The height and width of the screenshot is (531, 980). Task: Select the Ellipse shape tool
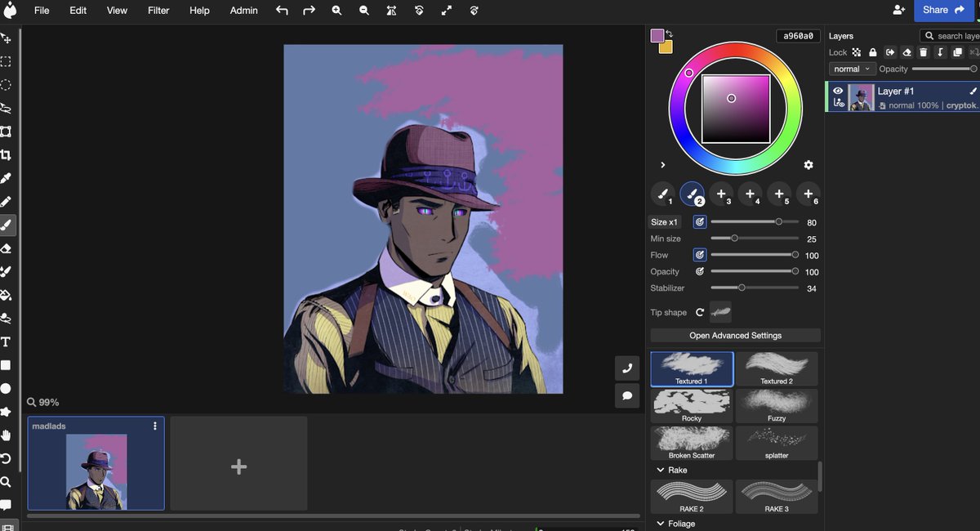[x=6, y=389]
